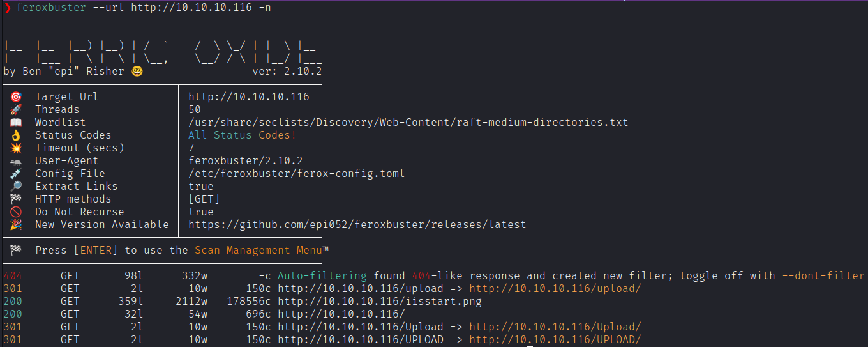
Task: Click the timeout value 7
Action: [x=191, y=148]
